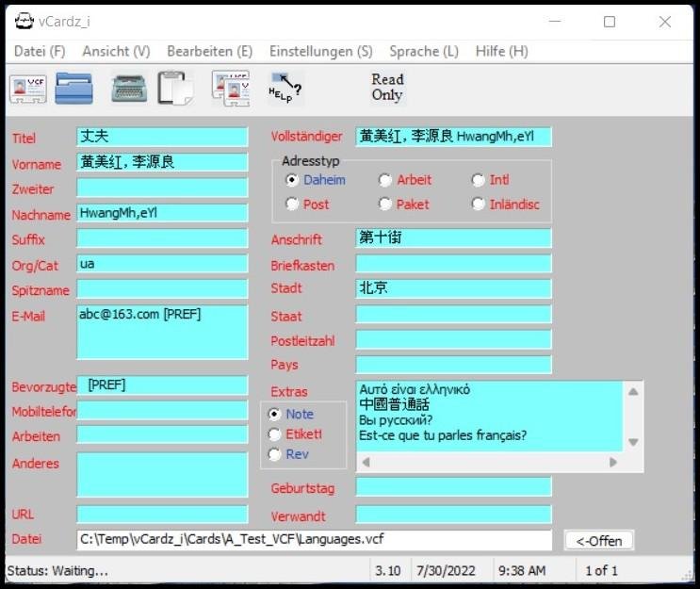The height and width of the screenshot is (589, 700).
Task: Select the Paket address type
Action: 403,205
